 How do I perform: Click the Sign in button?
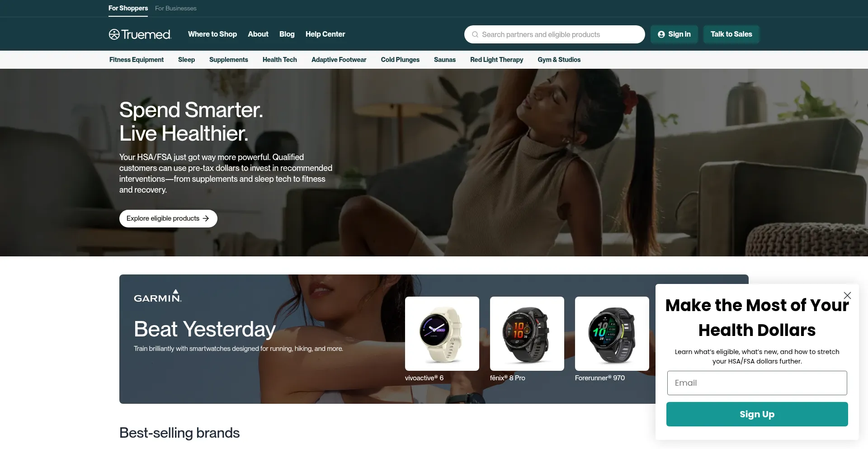674,34
